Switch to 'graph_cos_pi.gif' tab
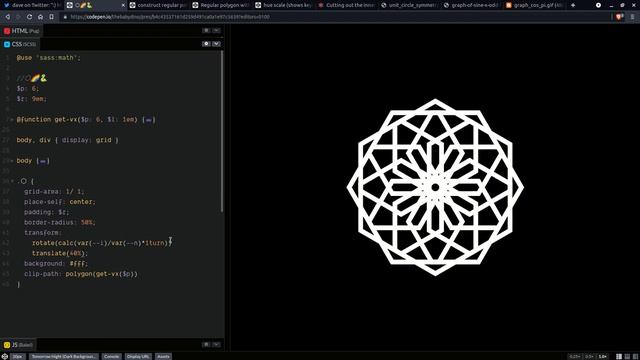 [535, 5]
